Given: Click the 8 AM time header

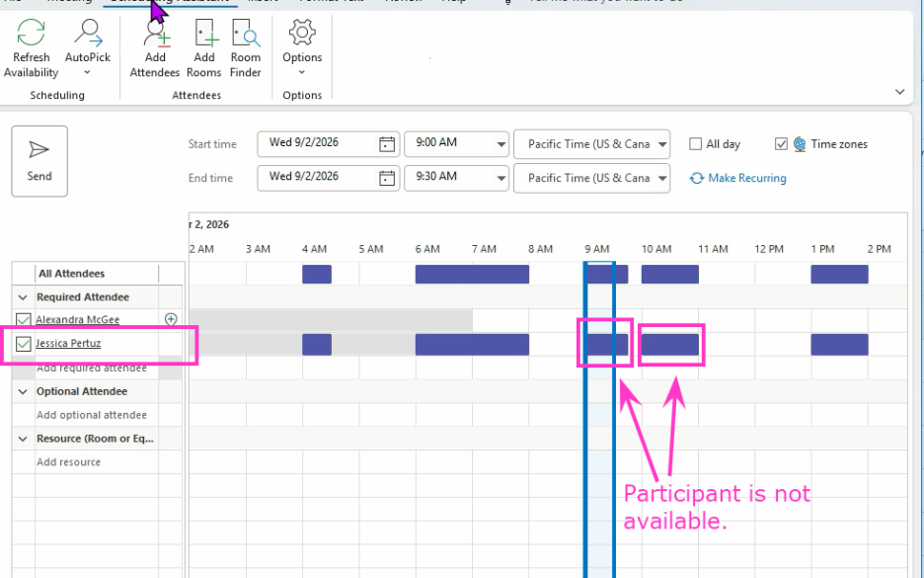Looking at the screenshot, I should (540, 249).
